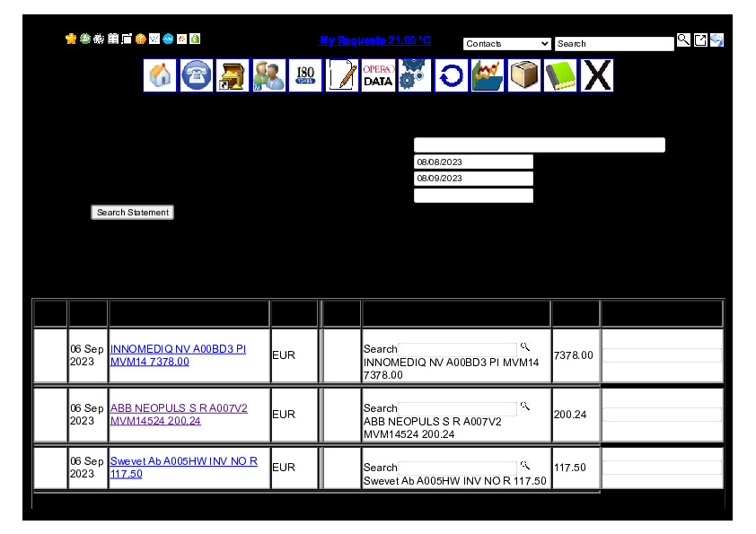Image resolution: width=756 pixels, height=534 pixels.
Task: Click the 08/08/2023 start date field
Action: (473, 162)
